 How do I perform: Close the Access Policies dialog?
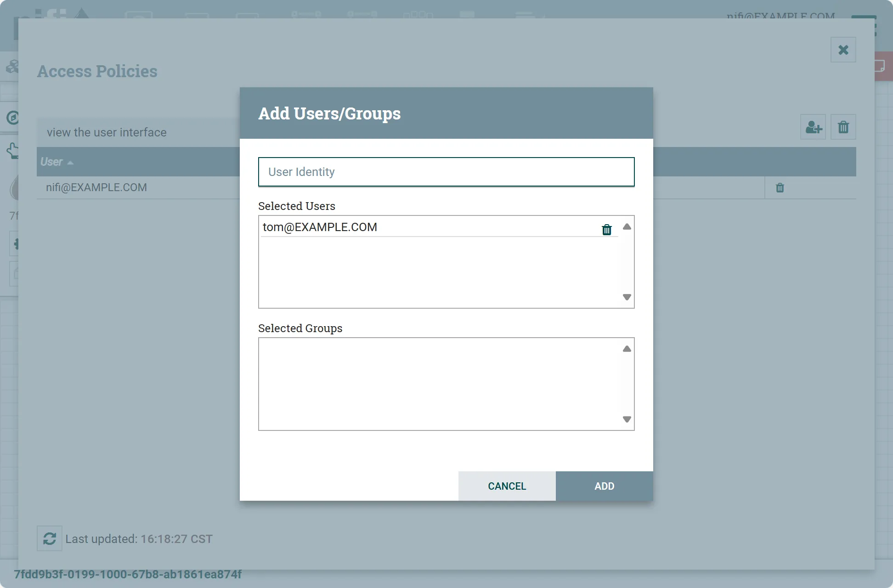[x=843, y=50]
